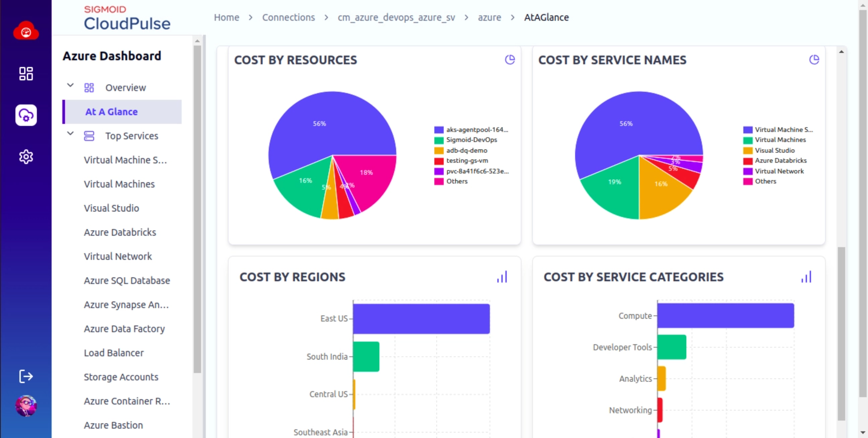Click Cost By Service Categories bar chart icon
Image resolution: width=868 pixels, height=438 pixels.
point(806,277)
